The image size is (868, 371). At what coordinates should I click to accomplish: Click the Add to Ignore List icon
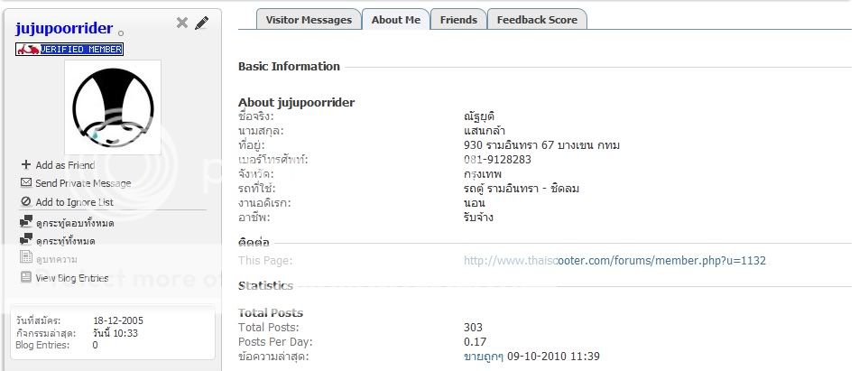(26, 202)
